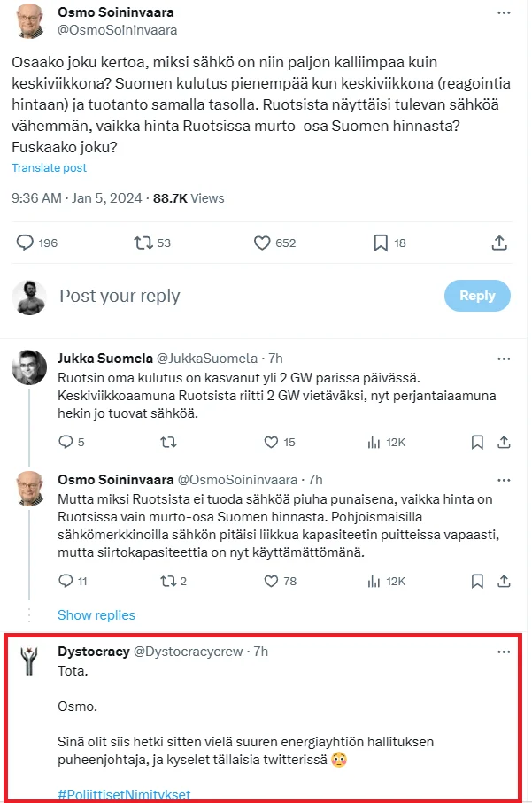Repost Jukka Suomela's reply
The image size is (532, 803).
[167, 442]
